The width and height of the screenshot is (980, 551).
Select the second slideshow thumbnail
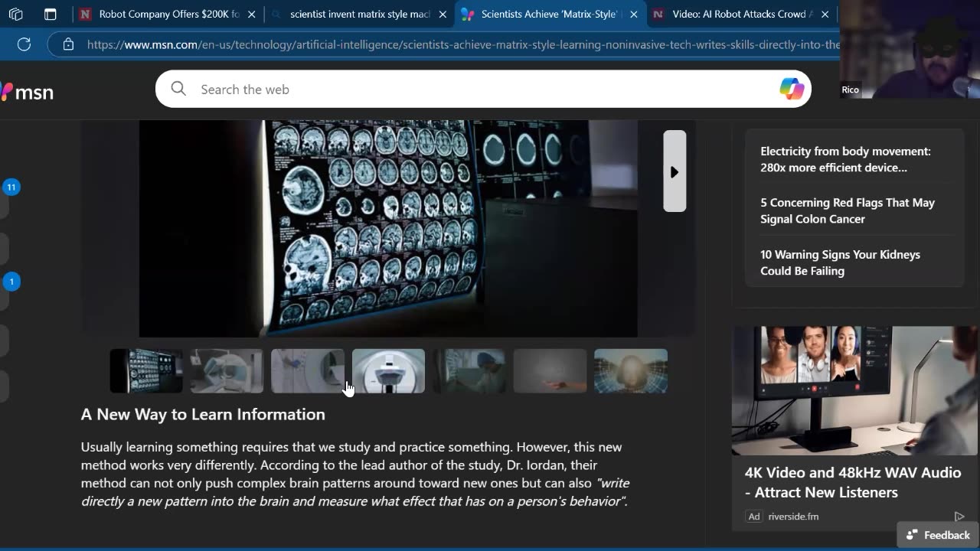click(227, 371)
